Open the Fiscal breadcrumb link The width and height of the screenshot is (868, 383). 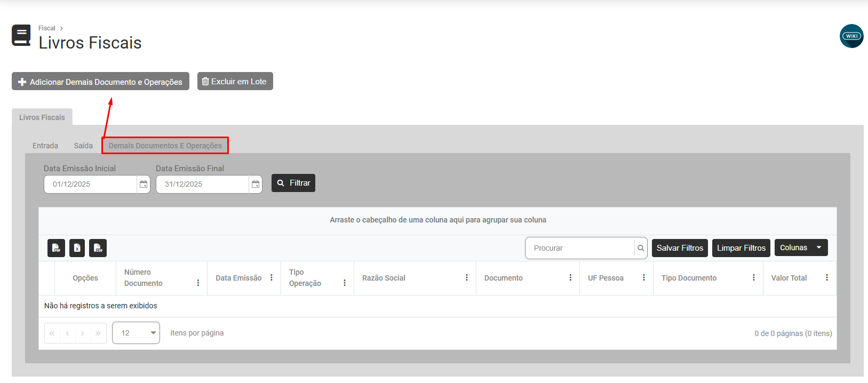(47, 28)
